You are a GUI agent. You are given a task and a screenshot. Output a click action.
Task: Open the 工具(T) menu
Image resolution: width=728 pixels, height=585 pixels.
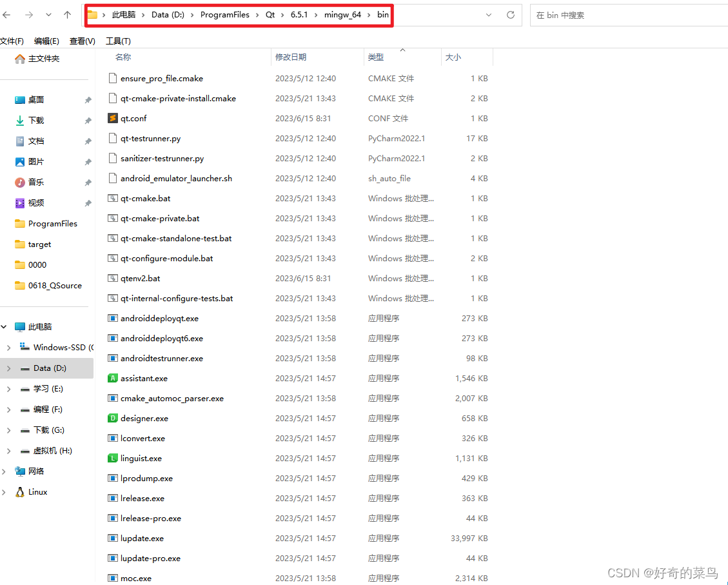tap(118, 40)
